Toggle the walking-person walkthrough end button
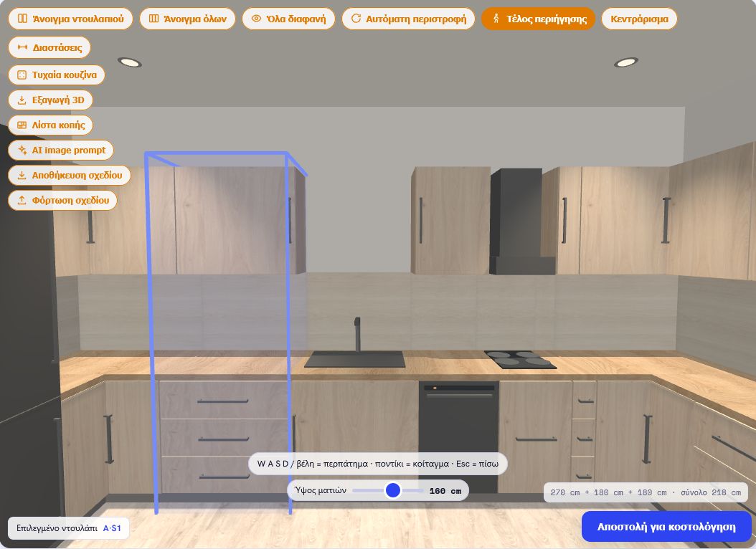This screenshot has height=549, width=756. click(x=496, y=19)
